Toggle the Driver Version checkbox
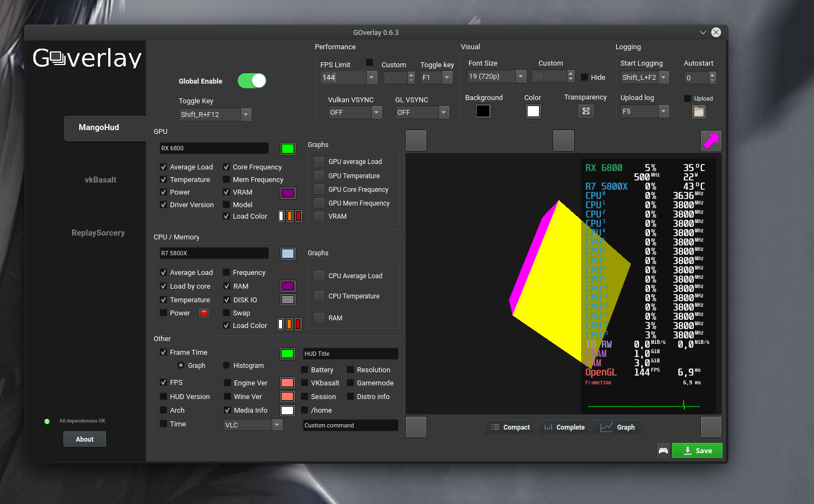814x504 pixels. pyautogui.click(x=163, y=204)
